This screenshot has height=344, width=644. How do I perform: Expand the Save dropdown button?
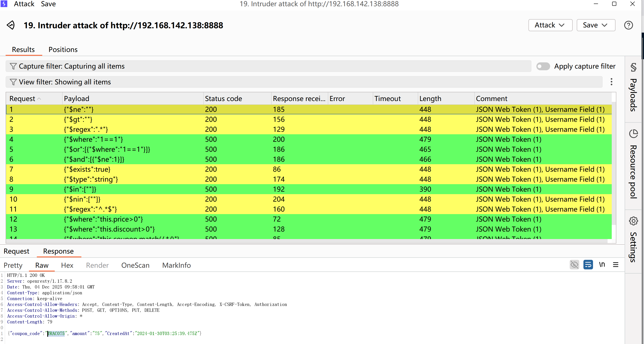596,25
